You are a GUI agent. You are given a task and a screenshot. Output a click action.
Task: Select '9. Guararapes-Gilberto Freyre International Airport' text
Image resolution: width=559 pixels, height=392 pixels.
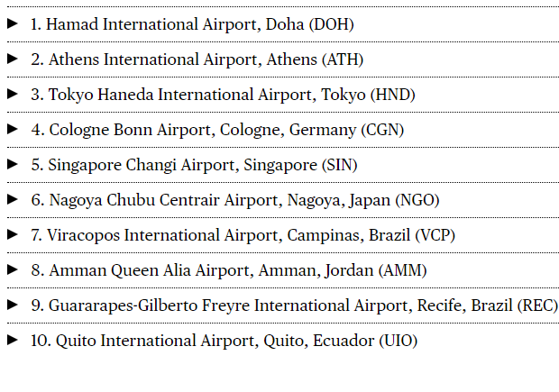294,306
